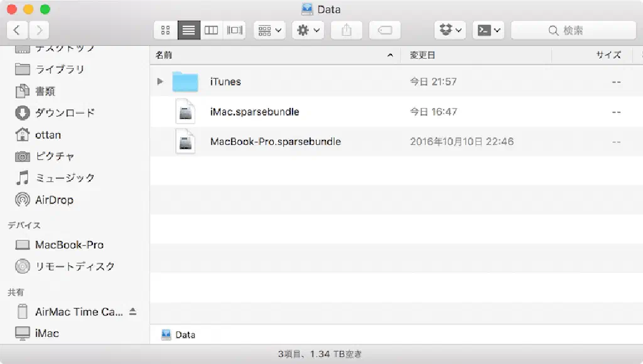The width and height of the screenshot is (643, 364).
Task: Open ダウンロード folder in sidebar
Action: click(x=65, y=113)
